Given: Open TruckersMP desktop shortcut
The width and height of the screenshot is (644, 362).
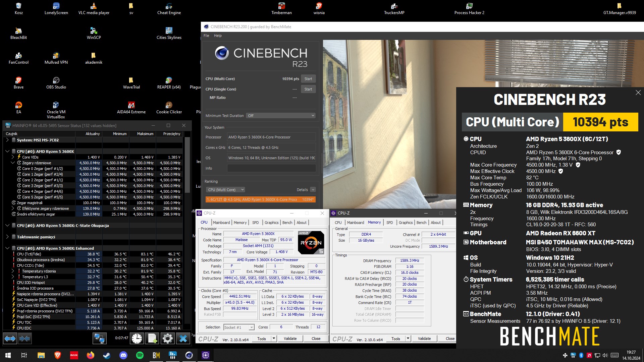Looking at the screenshot, I should click(394, 9).
